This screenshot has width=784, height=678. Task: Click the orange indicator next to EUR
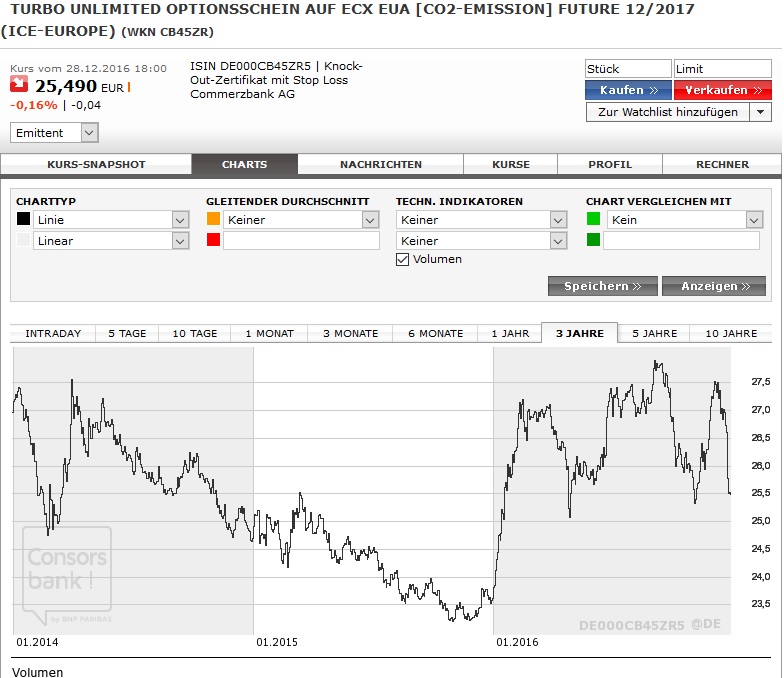129,88
